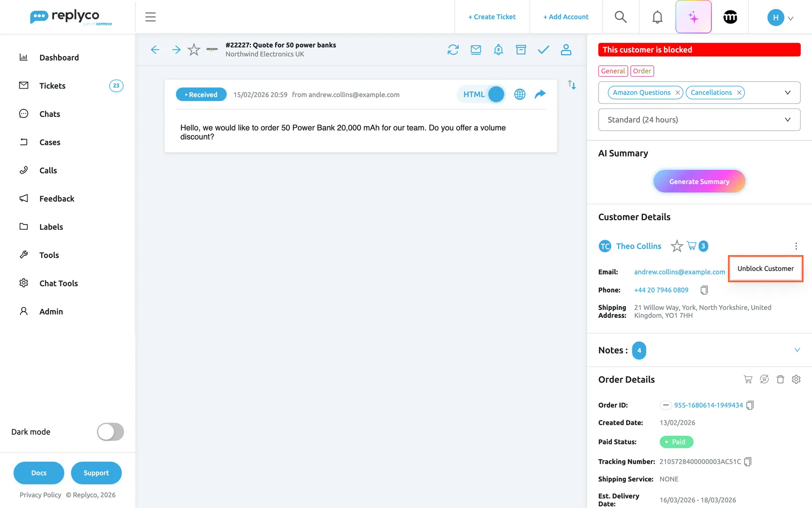
Task: Remove the Cancellations label tag
Action: coord(739,93)
